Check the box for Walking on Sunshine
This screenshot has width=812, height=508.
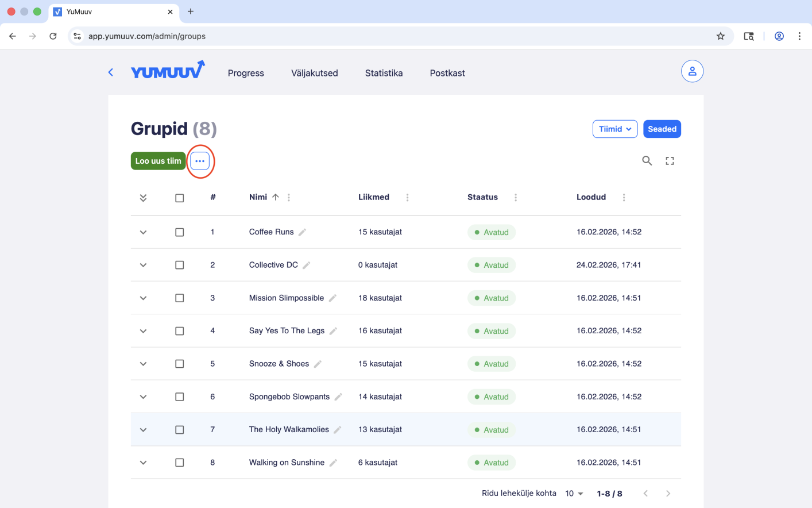point(180,463)
